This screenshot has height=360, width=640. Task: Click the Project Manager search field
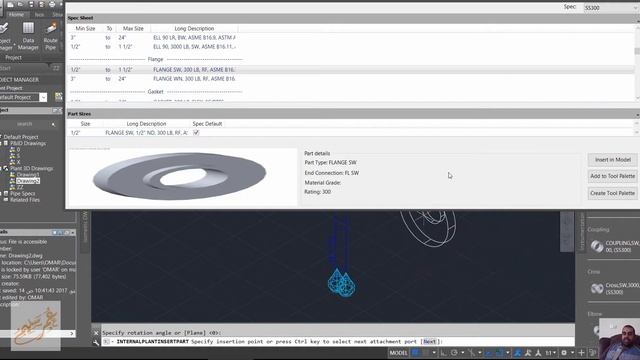25,124
